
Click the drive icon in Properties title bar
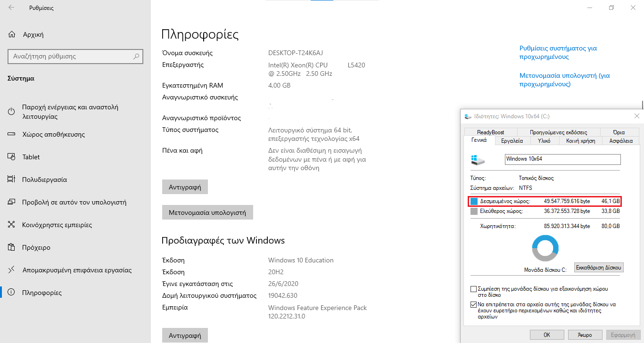click(468, 116)
